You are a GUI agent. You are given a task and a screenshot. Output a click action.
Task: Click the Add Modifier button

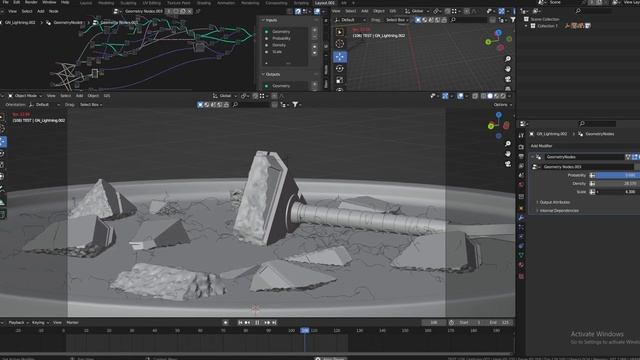point(542,146)
